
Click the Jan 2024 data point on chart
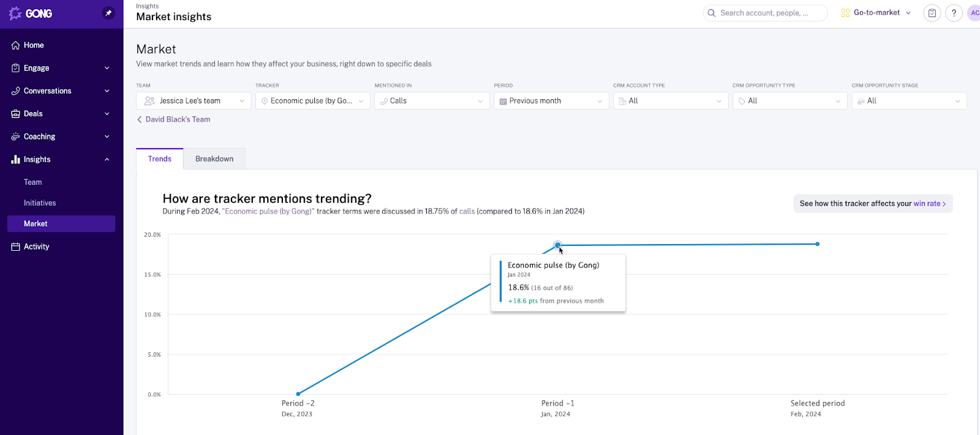[x=557, y=245]
